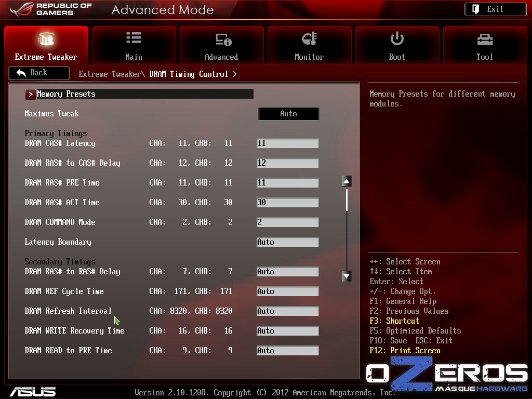Click the Main tab list icon

pyautogui.click(x=134, y=38)
